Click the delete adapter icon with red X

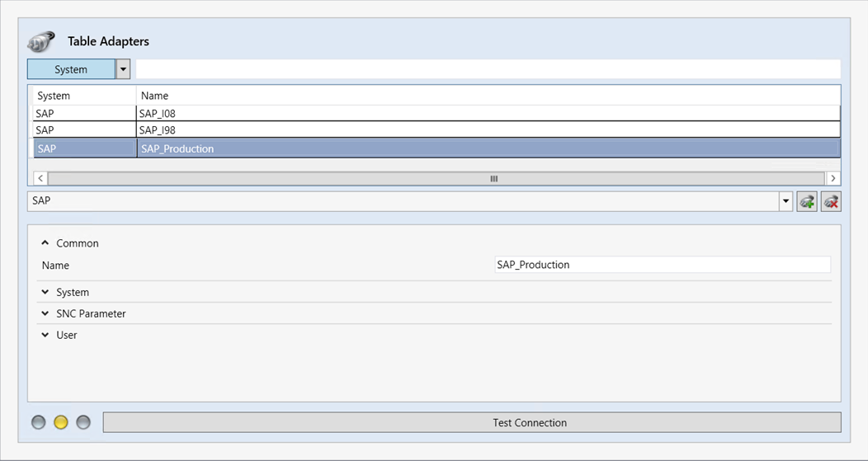[831, 201]
